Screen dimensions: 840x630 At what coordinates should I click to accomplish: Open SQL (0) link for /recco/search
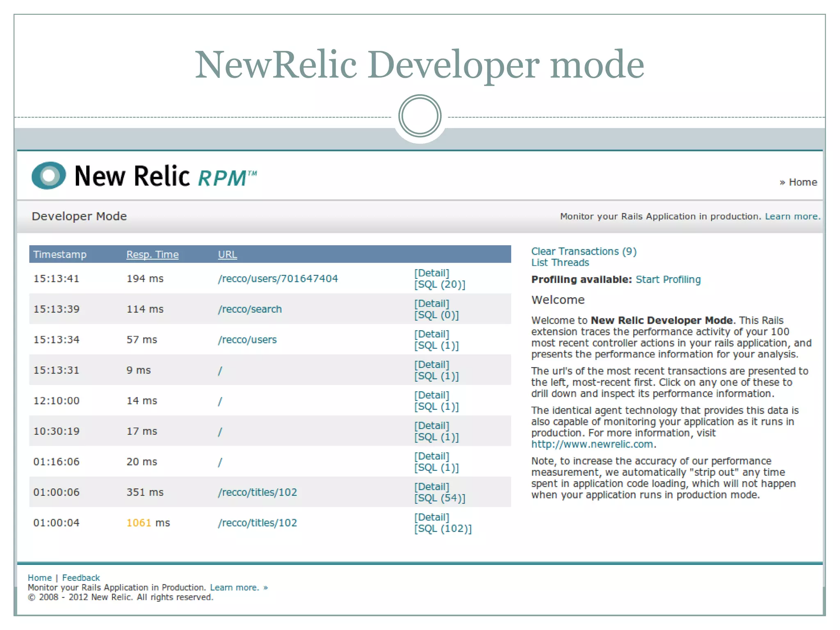pyautogui.click(x=436, y=315)
